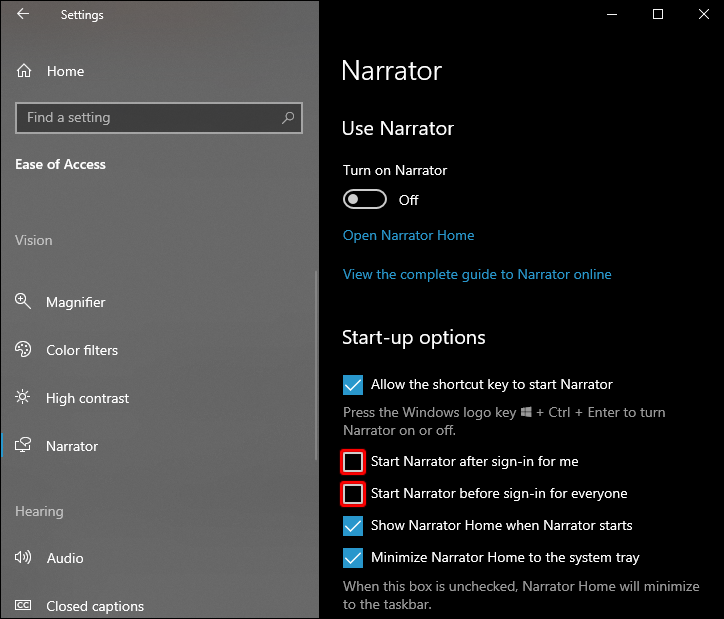Click the Audio speaker icon
724x619 pixels.
tap(24, 558)
